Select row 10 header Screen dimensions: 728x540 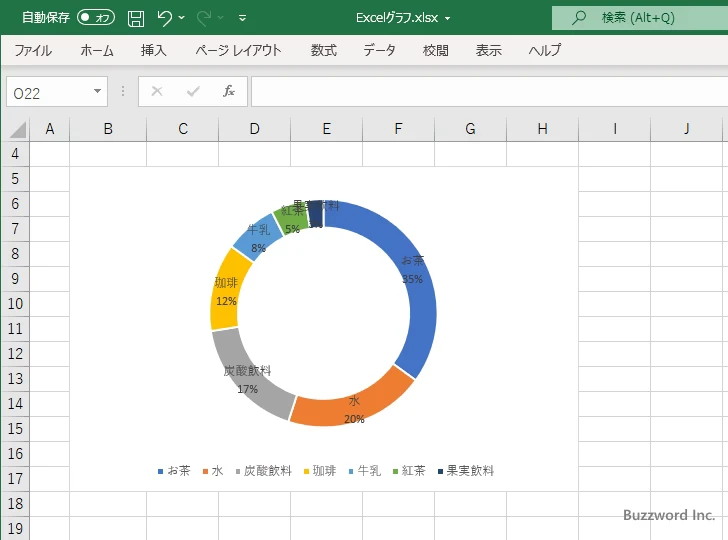(x=15, y=304)
